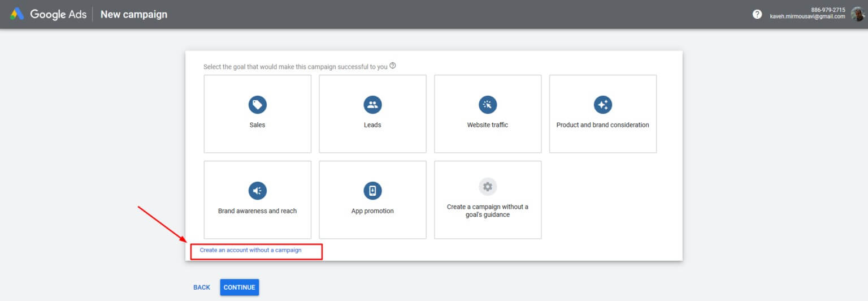Click the Leads people icon
This screenshot has height=301, width=868.
372,105
